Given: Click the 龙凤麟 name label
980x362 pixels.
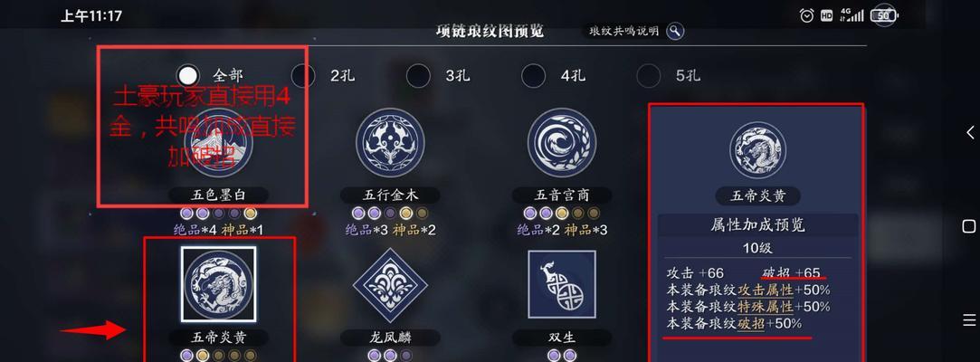Looking at the screenshot, I should [390, 338].
